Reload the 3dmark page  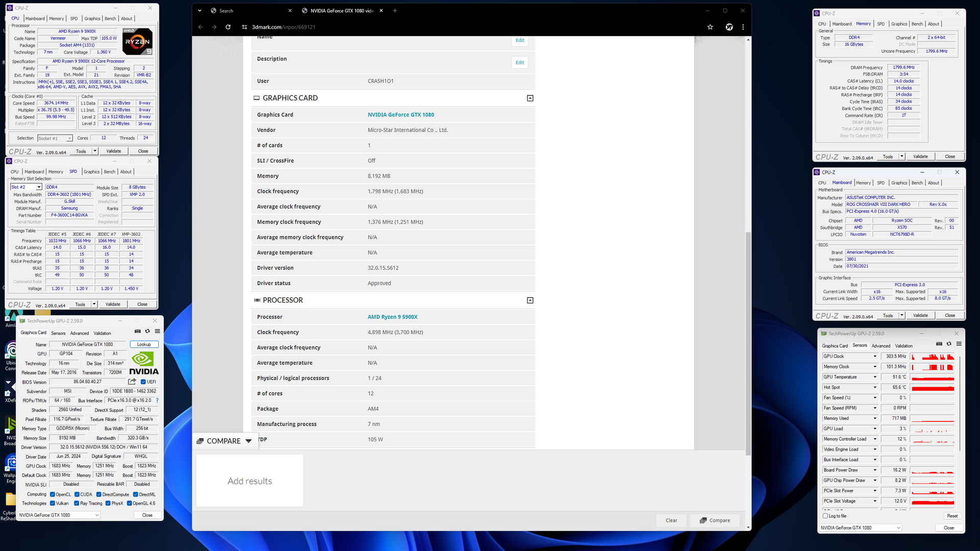[x=228, y=27]
